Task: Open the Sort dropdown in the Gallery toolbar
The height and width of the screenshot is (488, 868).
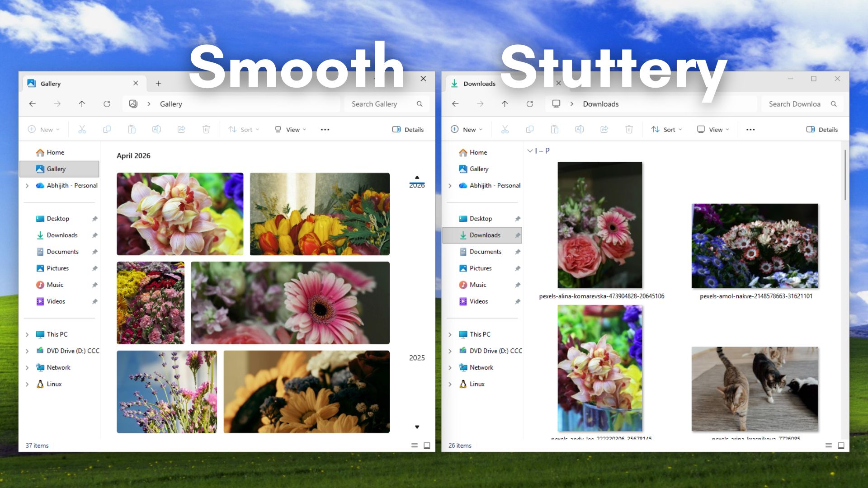Action: (x=244, y=129)
